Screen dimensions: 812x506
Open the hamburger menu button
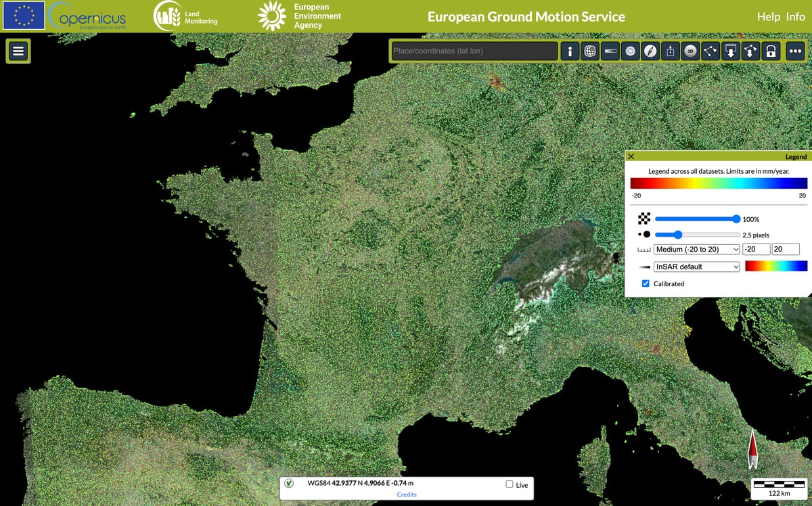click(18, 51)
